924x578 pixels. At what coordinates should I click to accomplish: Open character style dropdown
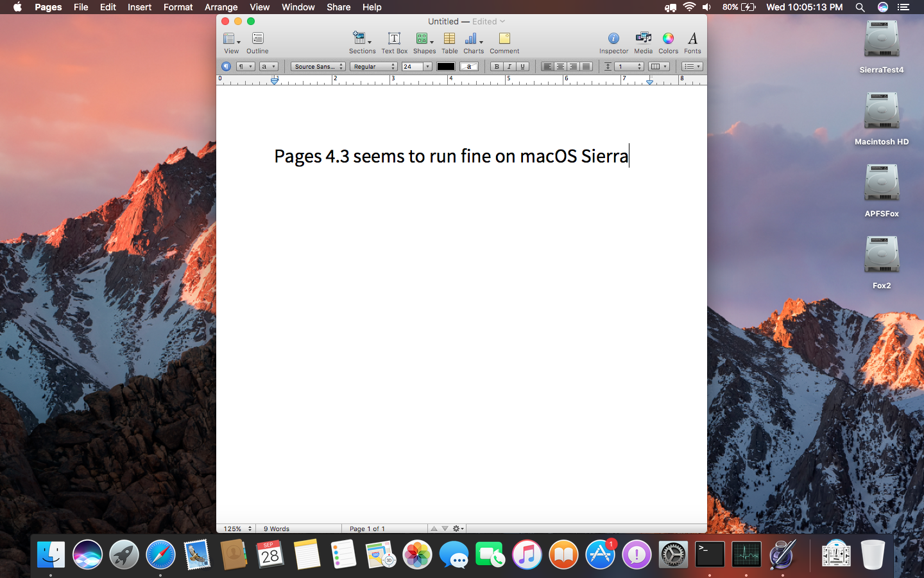(268, 66)
